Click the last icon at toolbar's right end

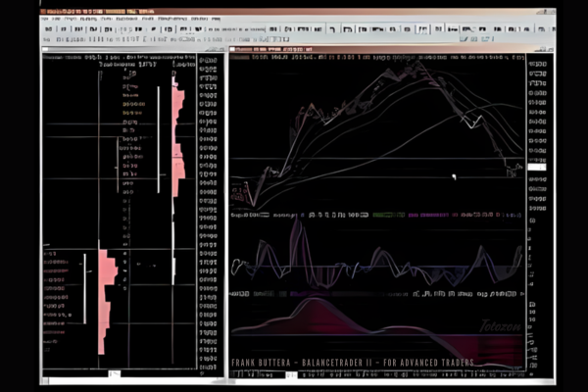pos(545,30)
